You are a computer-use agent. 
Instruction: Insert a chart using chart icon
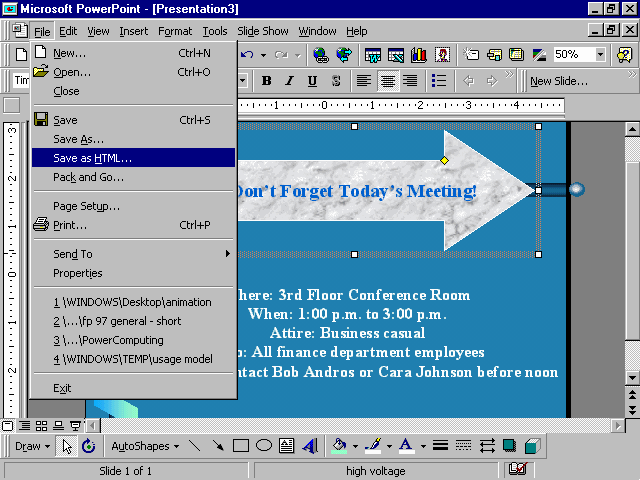[419, 55]
